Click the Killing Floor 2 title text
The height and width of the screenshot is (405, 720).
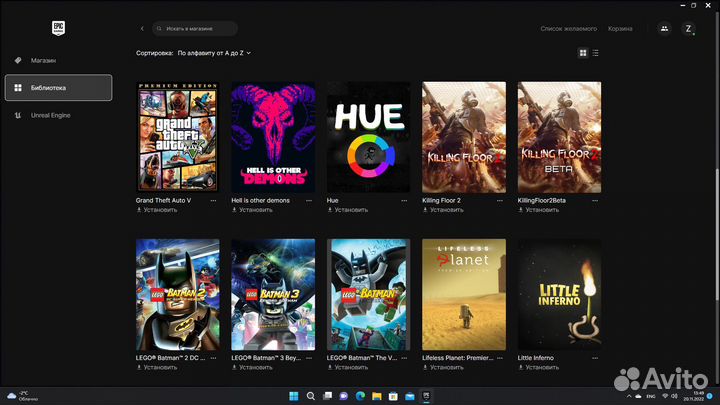(x=441, y=201)
